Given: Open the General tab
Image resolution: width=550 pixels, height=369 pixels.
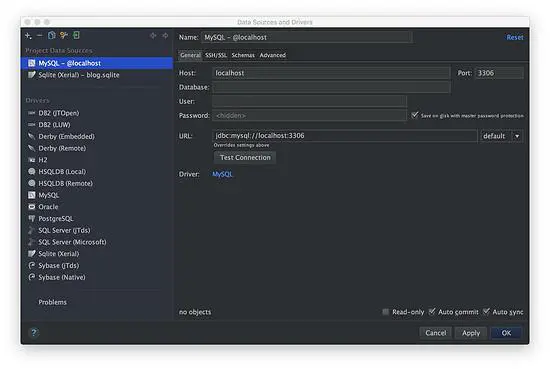Looking at the screenshot, I should pyautogui.click(x=190, y=55).
